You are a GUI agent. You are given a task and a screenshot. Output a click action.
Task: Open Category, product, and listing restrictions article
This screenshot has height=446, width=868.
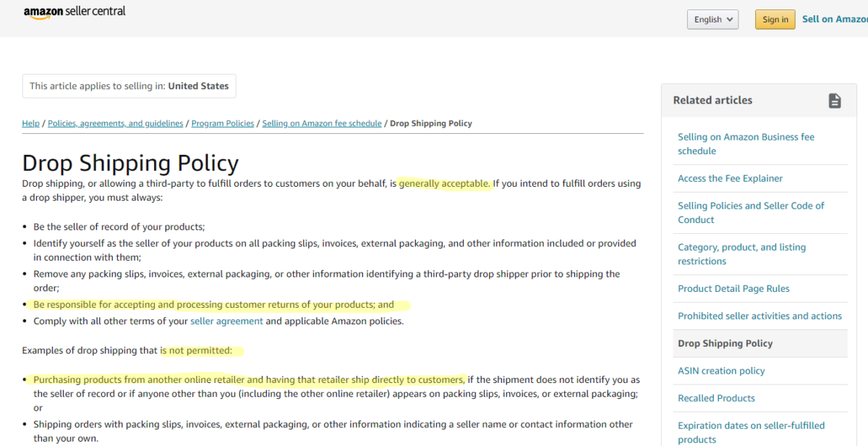(741, 253)
